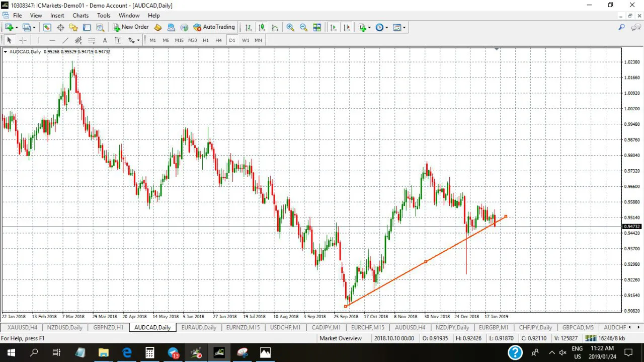Expand the indicators list dropdown
Viewport: 644px width, 362px height.
[x=369, y=28]
